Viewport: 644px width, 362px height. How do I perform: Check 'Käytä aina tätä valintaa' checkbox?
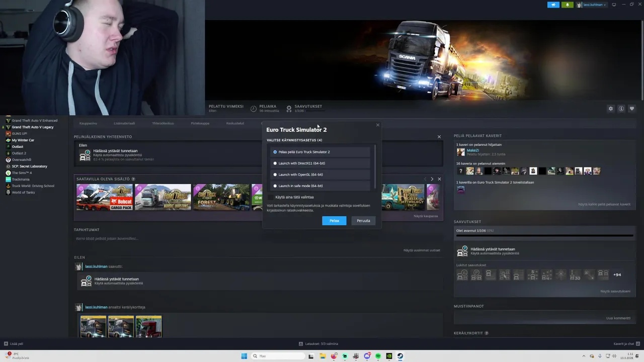tap(271, 197)
